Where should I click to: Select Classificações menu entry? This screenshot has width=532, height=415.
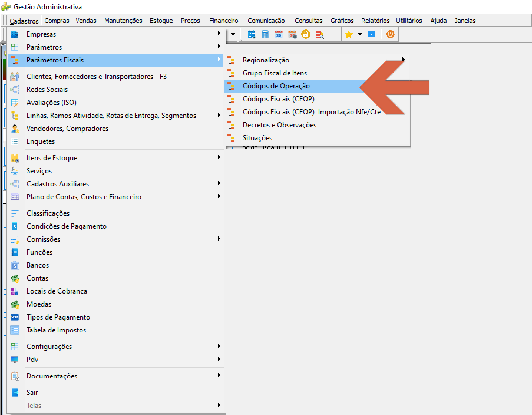pos(115,213)
